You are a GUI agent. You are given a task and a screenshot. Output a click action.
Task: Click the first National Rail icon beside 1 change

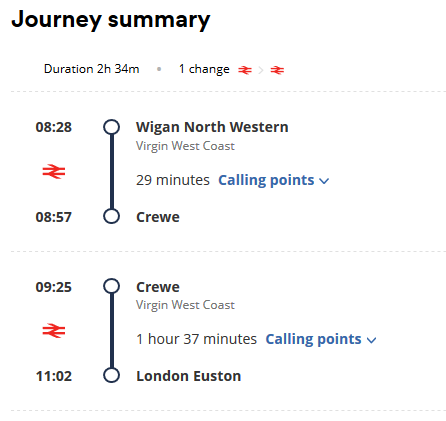pyautogui.click(x=245, y=70)
